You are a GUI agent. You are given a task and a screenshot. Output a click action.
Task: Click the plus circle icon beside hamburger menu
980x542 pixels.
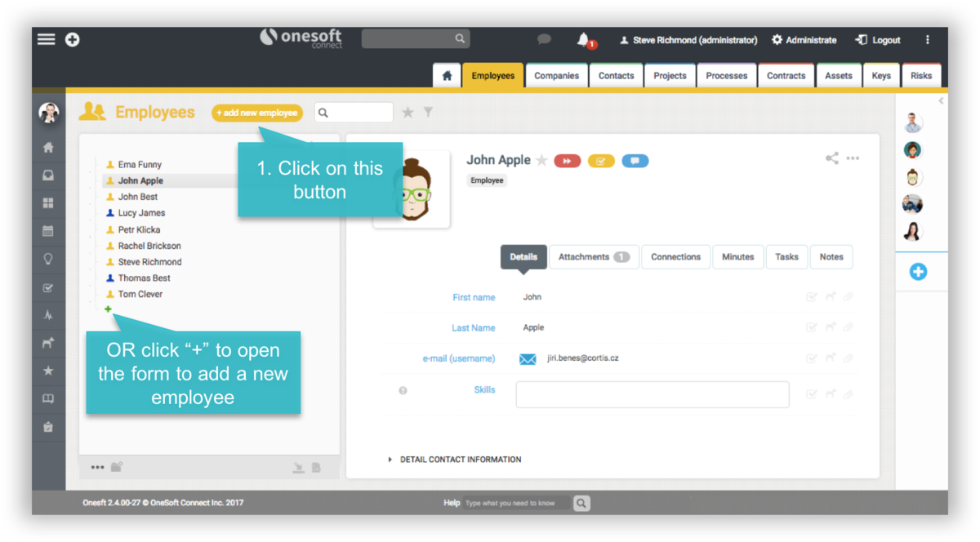tap(73, 39)
